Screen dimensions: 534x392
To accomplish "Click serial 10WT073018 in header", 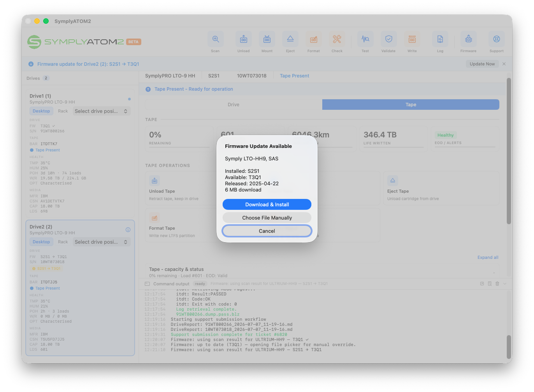I will pos(252,76).
